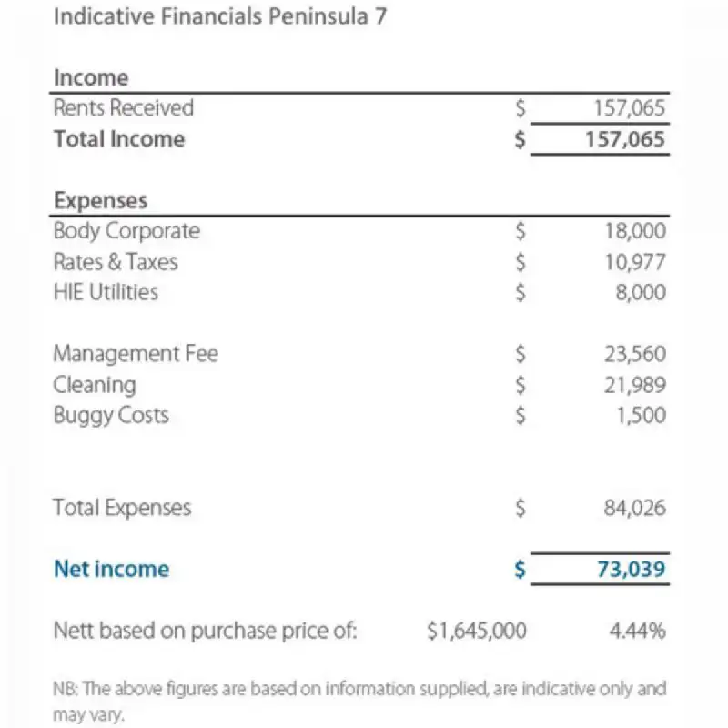728x728 pixels.
Task: Click the Body Corporate amount 18,000
Action: (x=635, y=232)
